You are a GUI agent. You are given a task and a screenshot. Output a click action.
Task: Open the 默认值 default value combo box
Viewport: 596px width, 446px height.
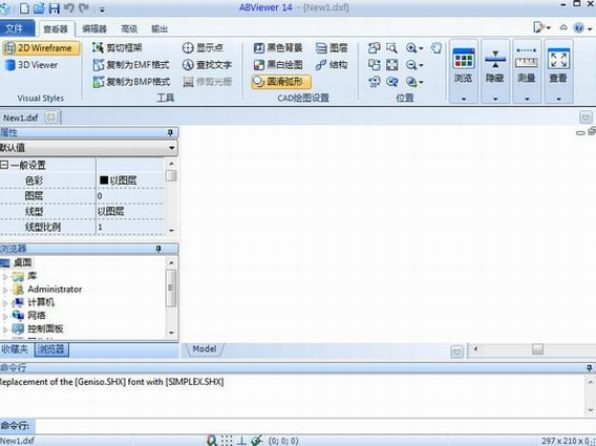click(x=89, y=148)
